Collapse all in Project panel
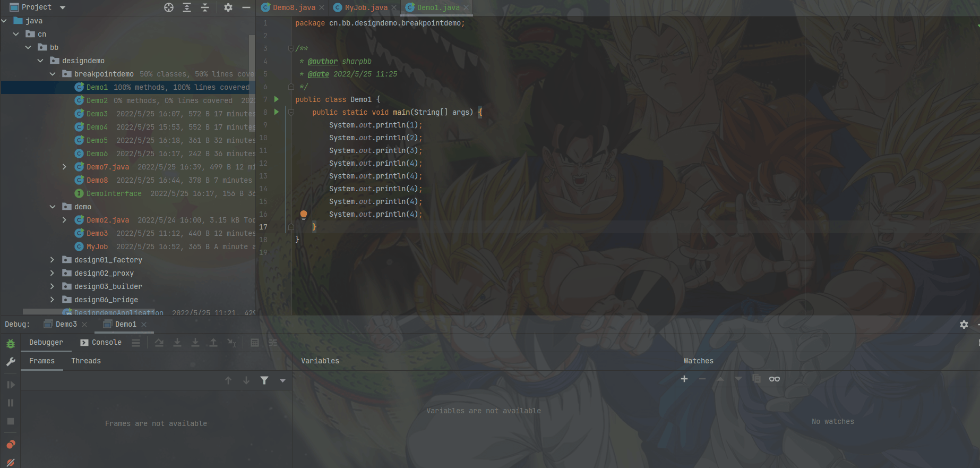 point(205,7)
